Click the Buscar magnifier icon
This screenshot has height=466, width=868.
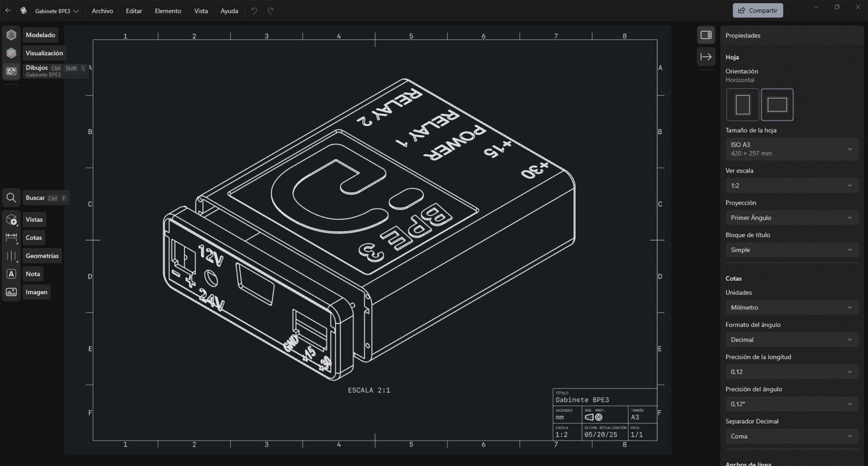click(11, 198)
